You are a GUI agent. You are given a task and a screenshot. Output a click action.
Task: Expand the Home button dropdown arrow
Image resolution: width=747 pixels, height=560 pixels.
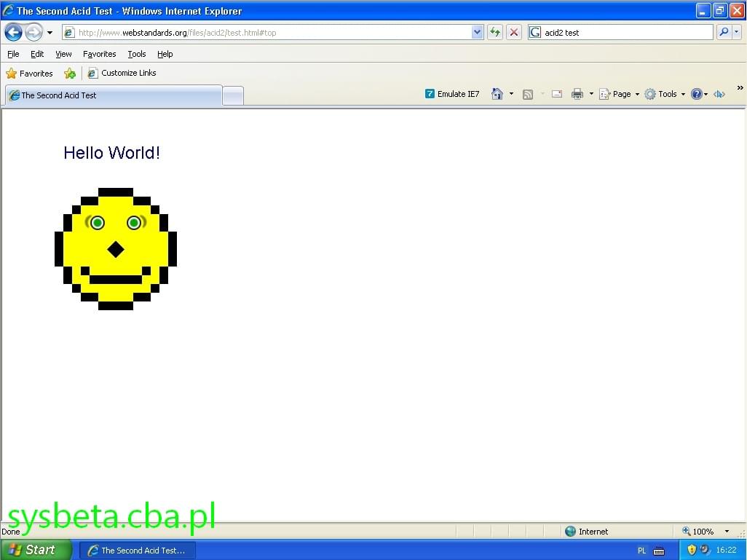(511, 94)
